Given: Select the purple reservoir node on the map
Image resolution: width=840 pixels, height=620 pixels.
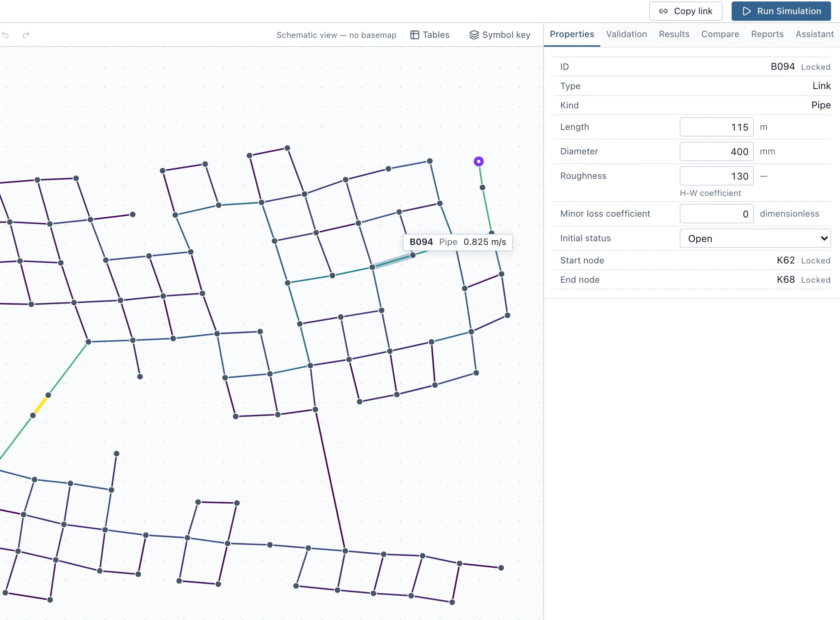Looking at the screenshot, I should (x=479, y=161).
